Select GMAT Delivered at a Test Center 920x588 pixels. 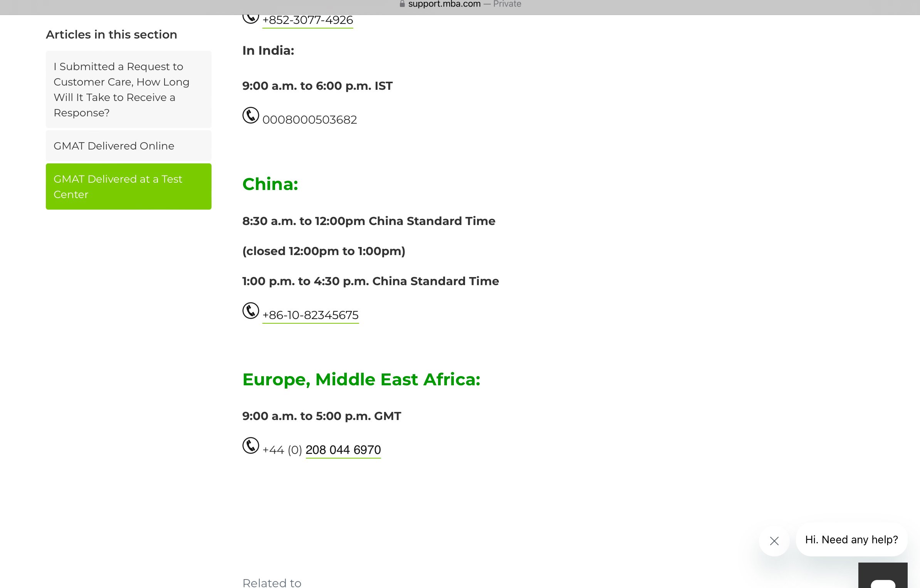pyautogui.click(x=128, y=186)
